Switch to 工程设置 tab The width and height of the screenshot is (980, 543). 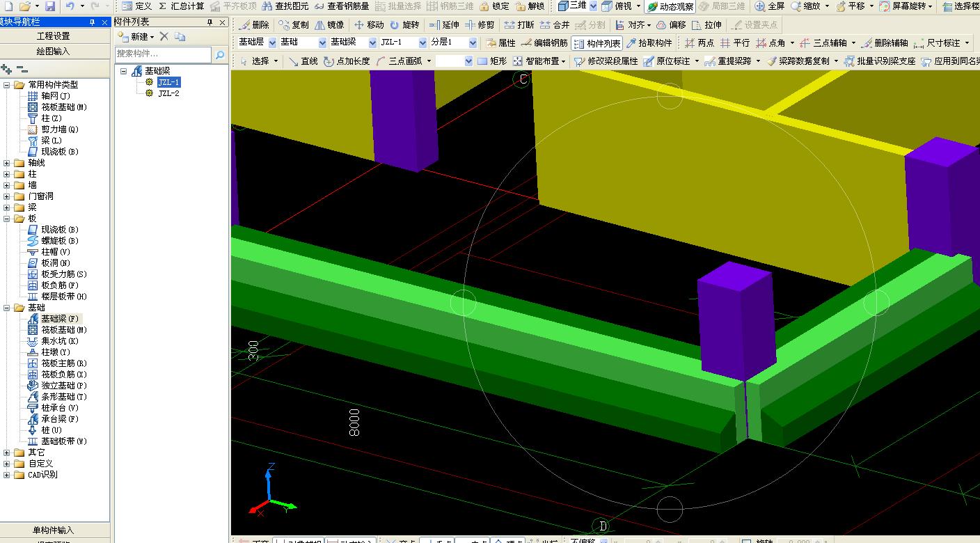(54, 36)
